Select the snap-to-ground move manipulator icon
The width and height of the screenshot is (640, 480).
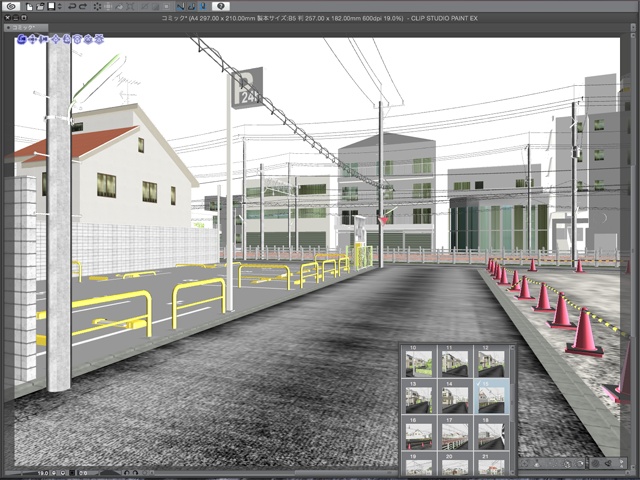[99, 39]
